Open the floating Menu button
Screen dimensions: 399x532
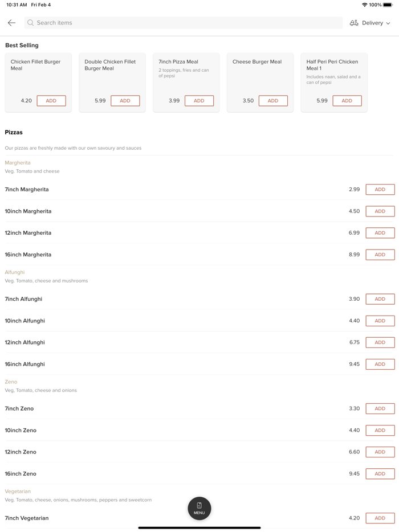coord(199,508)
